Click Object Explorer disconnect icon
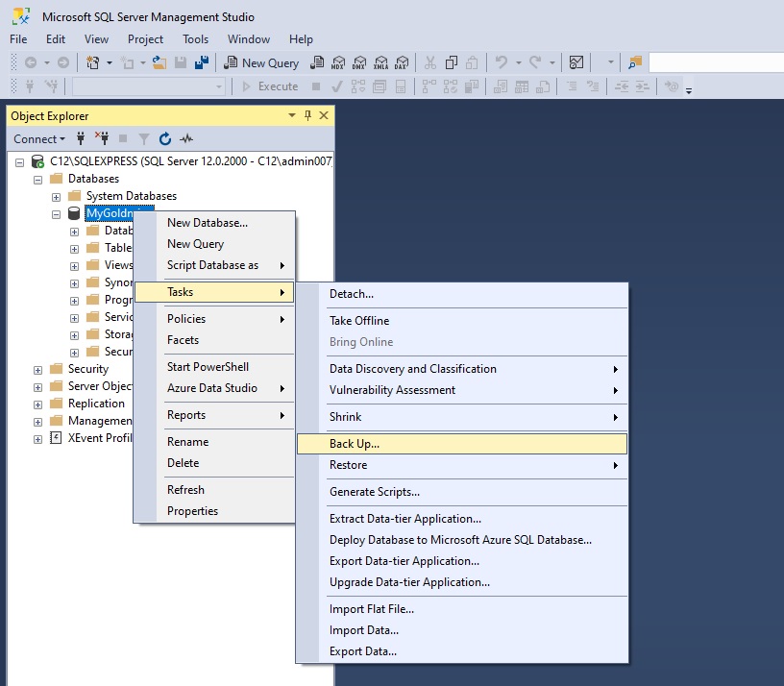Screen dimensions: 784x686 (102, 138)
